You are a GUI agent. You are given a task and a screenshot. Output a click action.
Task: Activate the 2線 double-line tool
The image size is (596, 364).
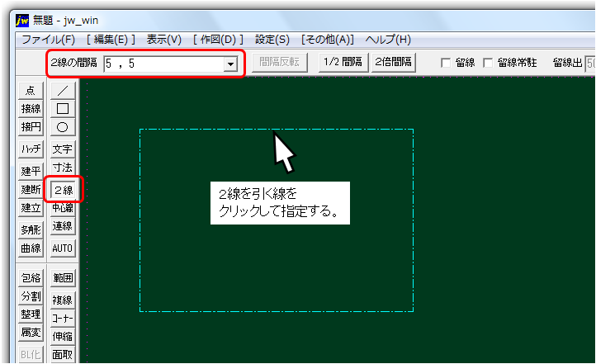pyautogui.click(x=63, y=190)
